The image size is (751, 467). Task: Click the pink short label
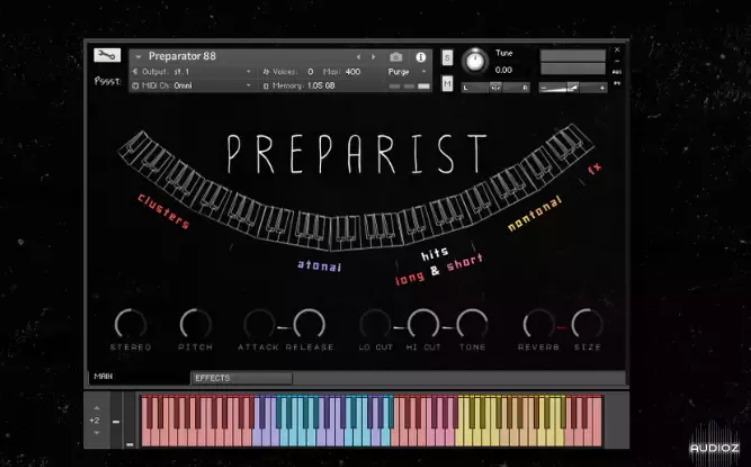tap(465, 262)
